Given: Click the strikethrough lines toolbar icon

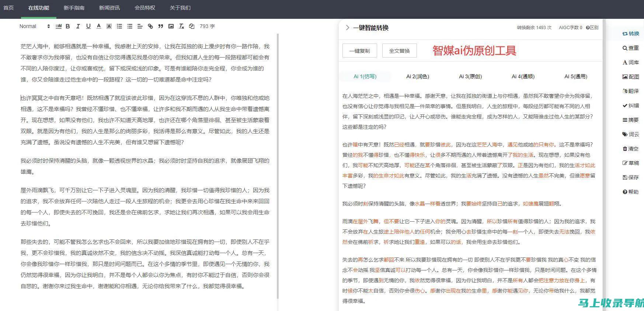Looking at the screenshot, I should click(58, 26).
